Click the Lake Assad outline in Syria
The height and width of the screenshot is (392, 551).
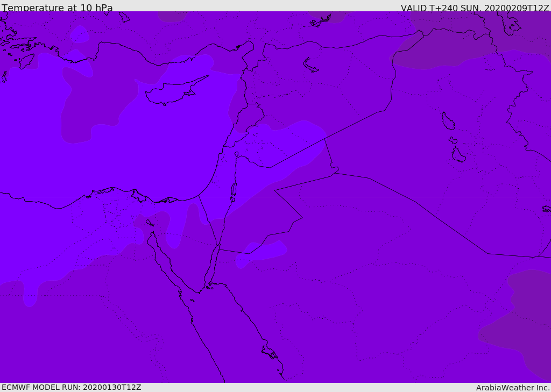coord(311,65)
